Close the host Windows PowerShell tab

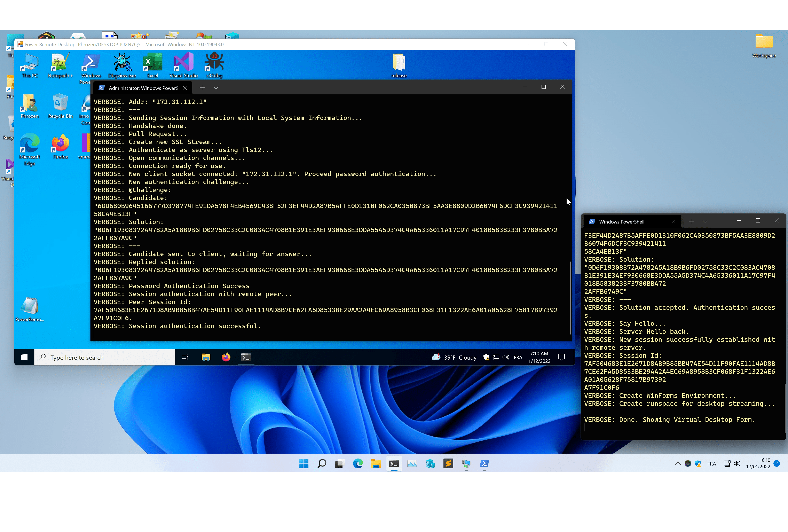tap(674, 221)
